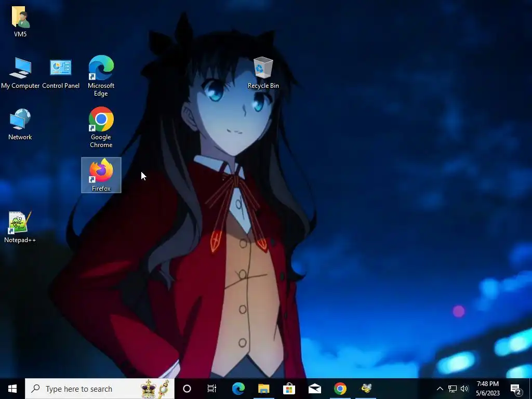
Task: Switch to Google Chrome on the taskbar
Action: click(340, 389)
